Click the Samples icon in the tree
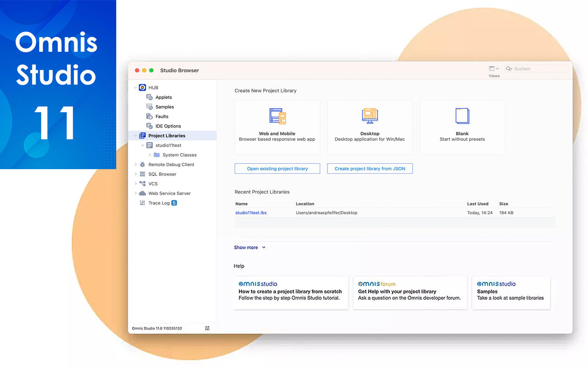The height and width of the screenshot is (370, 588). tap(149, 107)
